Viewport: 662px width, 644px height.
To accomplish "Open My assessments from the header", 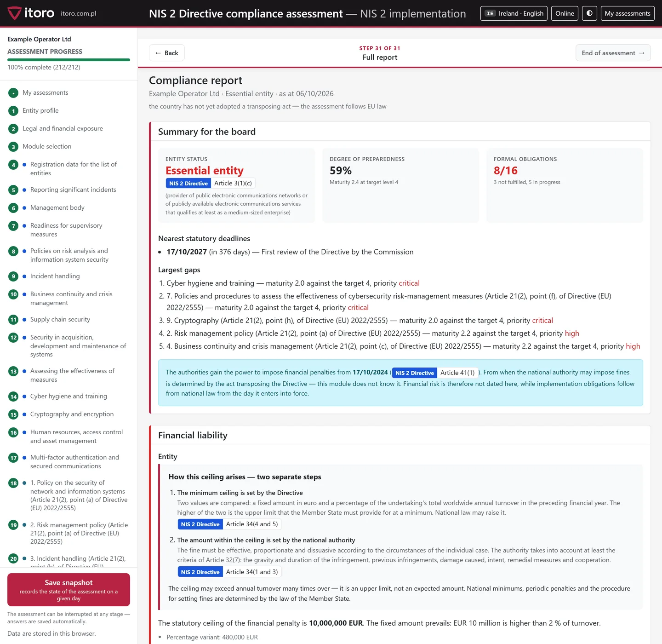I will [x=628, y=13].
